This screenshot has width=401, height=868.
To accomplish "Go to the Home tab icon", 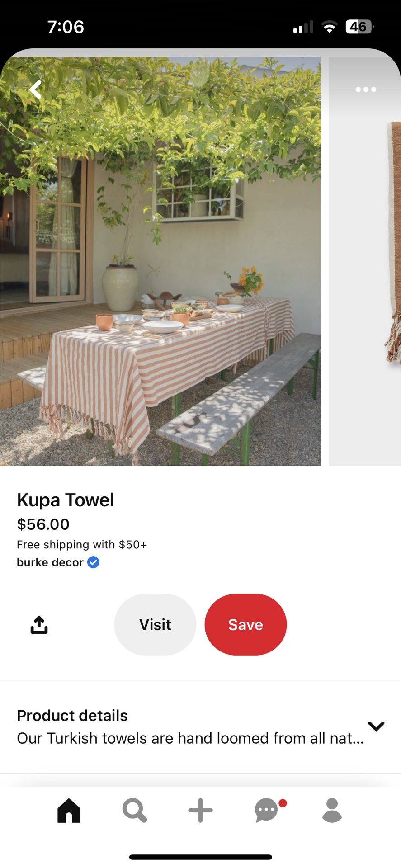I will click(69, 810).
